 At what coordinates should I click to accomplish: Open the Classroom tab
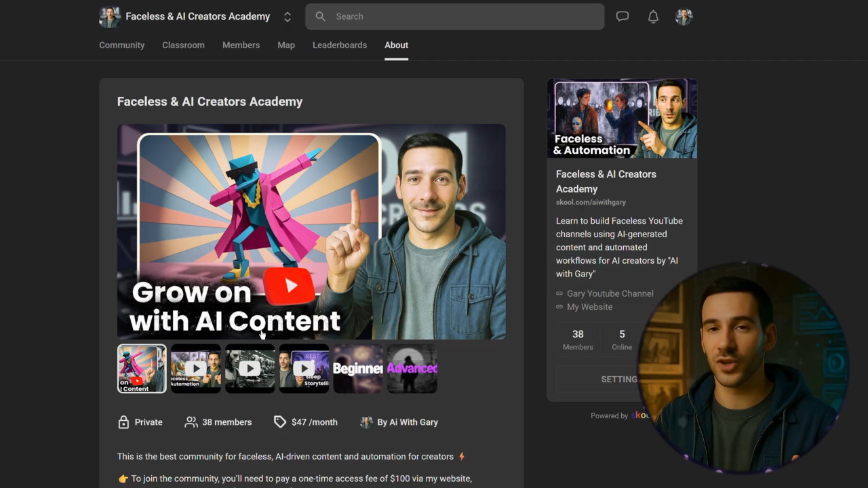tap(183, 45)
